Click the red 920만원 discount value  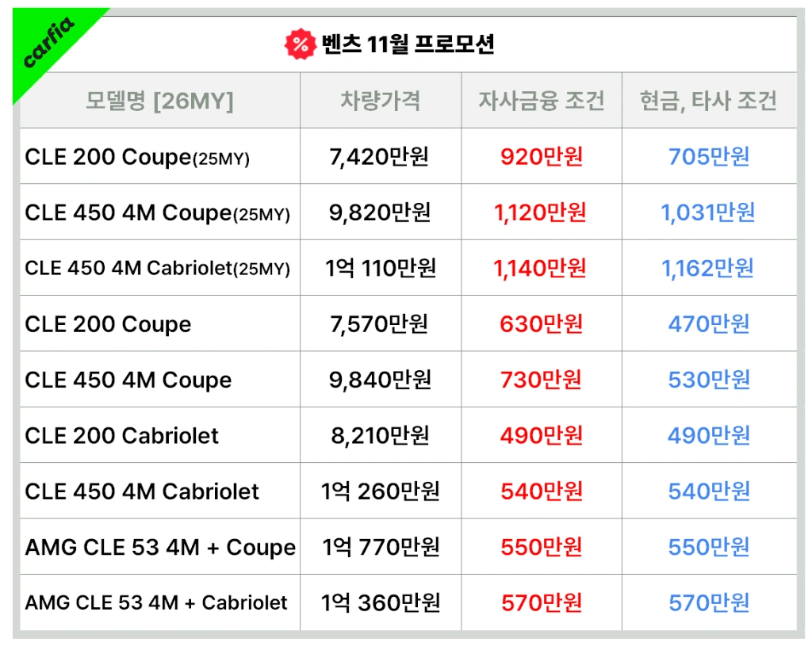click(x=542, y=157)
